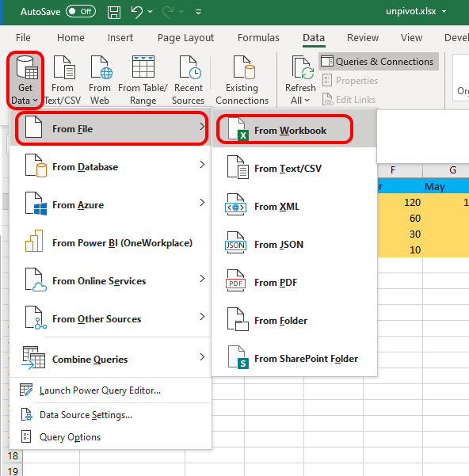Switch to the Page Layout tab
Image resolution: width=469 pixels, height=476 pixels.
(x=185, y=38)
